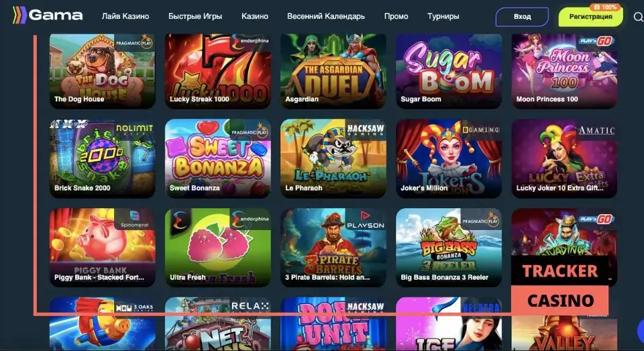This screenshot has height=351, width=644.
Task: Open the Sweet Bonanza game tile
Action: (x=217, y=158)
